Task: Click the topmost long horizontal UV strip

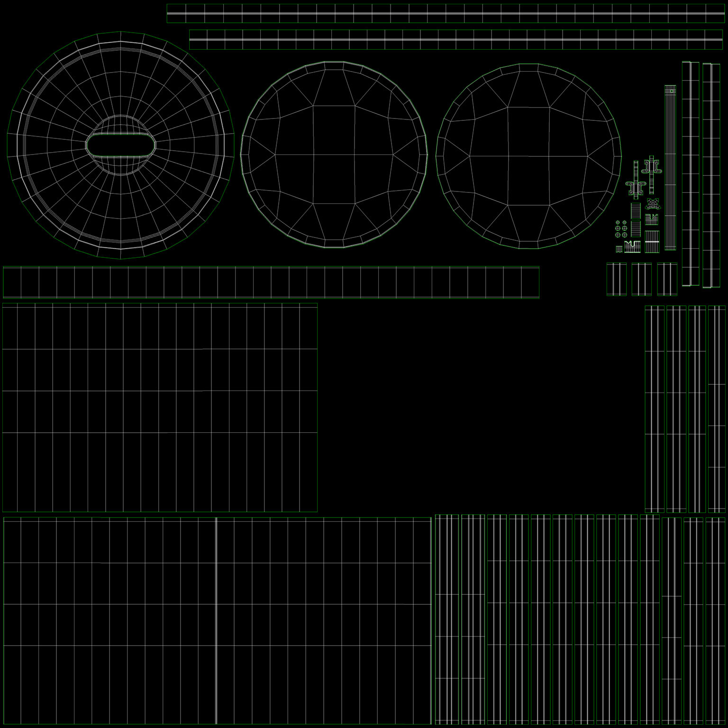Action: click(x=446, y=14)
